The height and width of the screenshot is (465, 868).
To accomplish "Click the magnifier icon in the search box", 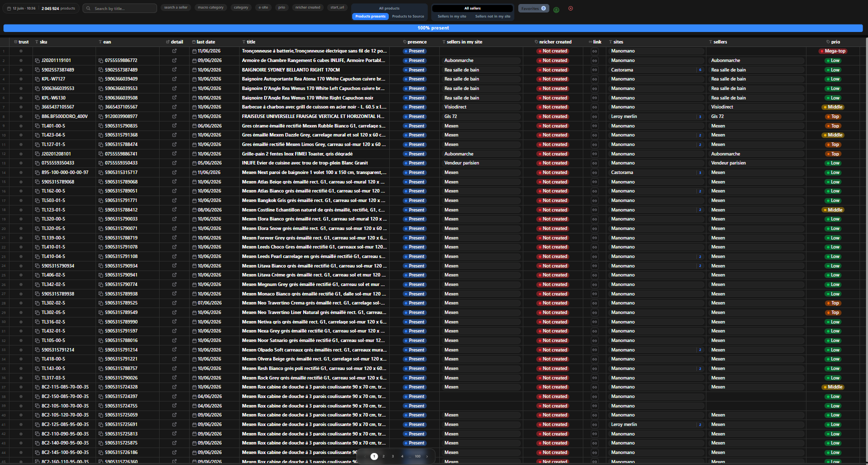I will pyautogui.click(x=89, y=8).
